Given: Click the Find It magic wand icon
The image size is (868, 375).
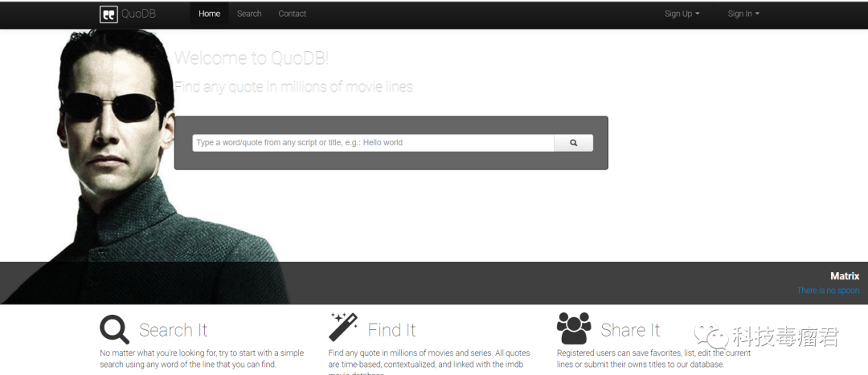Looking at the screenshot, I should coord(343,327).
